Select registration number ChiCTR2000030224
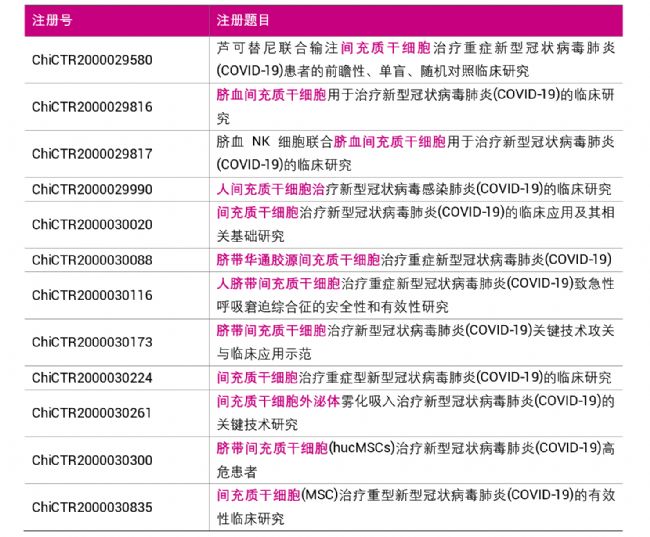Viewport: 650px width, 537px height. click(92, 378)
